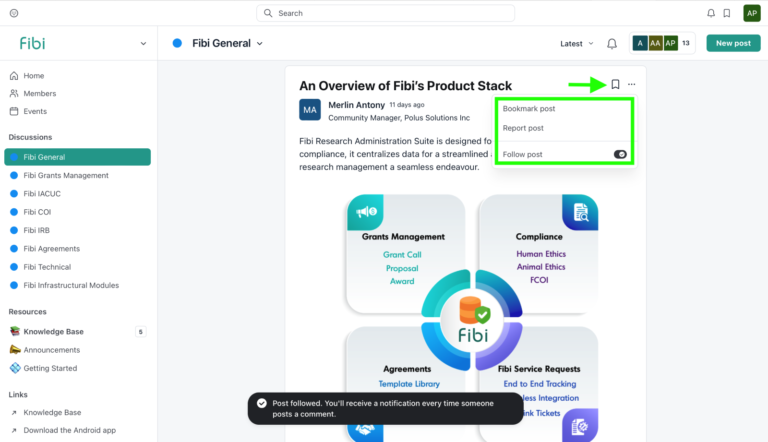Click the smiley icon in the top-left corner
The width and height of the screenshot is (768, 442).
14,13
